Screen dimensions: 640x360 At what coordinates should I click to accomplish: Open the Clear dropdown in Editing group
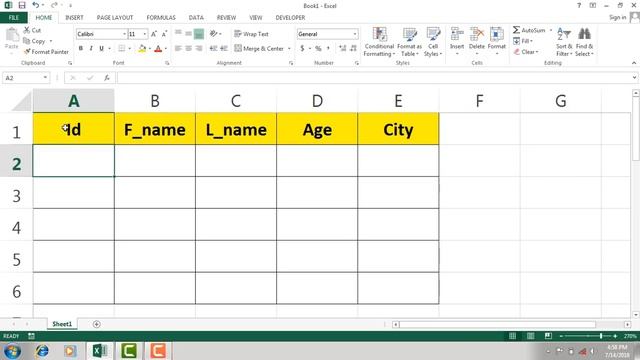526,52
